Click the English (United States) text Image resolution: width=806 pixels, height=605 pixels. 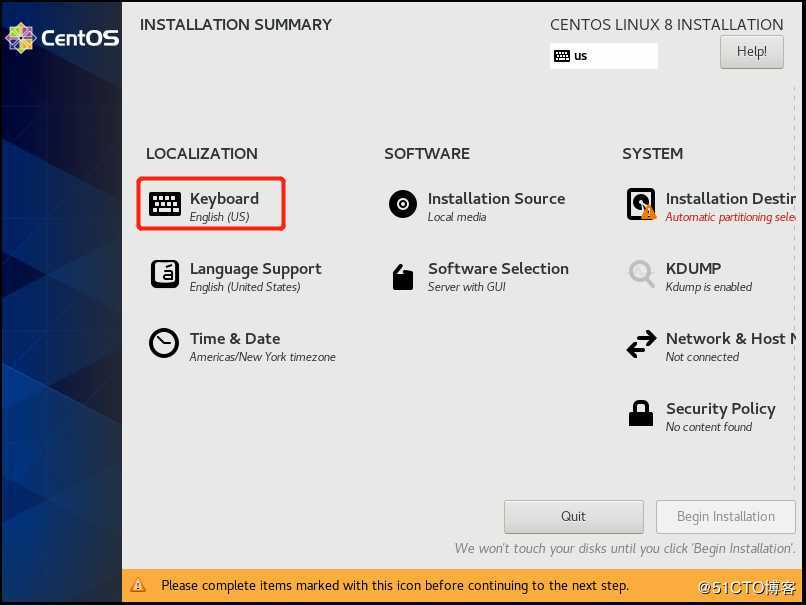(x=245, y=287)
